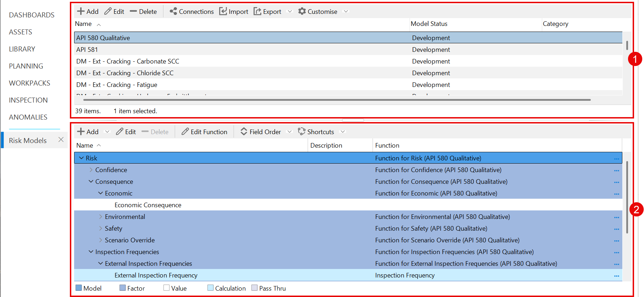Collapse the Economic tree node

pos(101,193)
